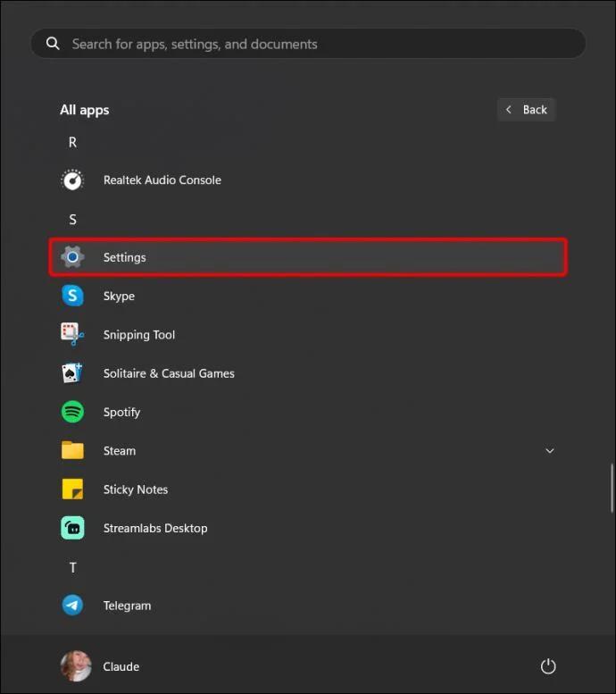The height and width of the screenshot is (694, 616).
Task: Click the power button icon
Action: pyautogui.click(x=548, y=666)
